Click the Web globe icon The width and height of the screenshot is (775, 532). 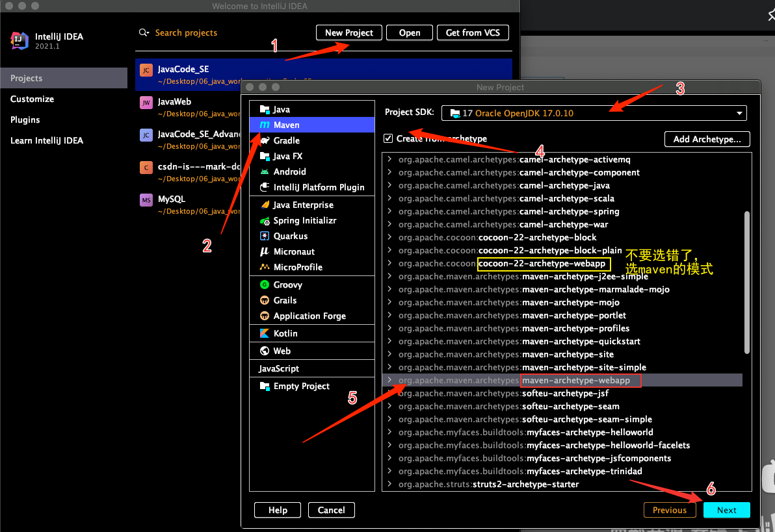(265, 351)
